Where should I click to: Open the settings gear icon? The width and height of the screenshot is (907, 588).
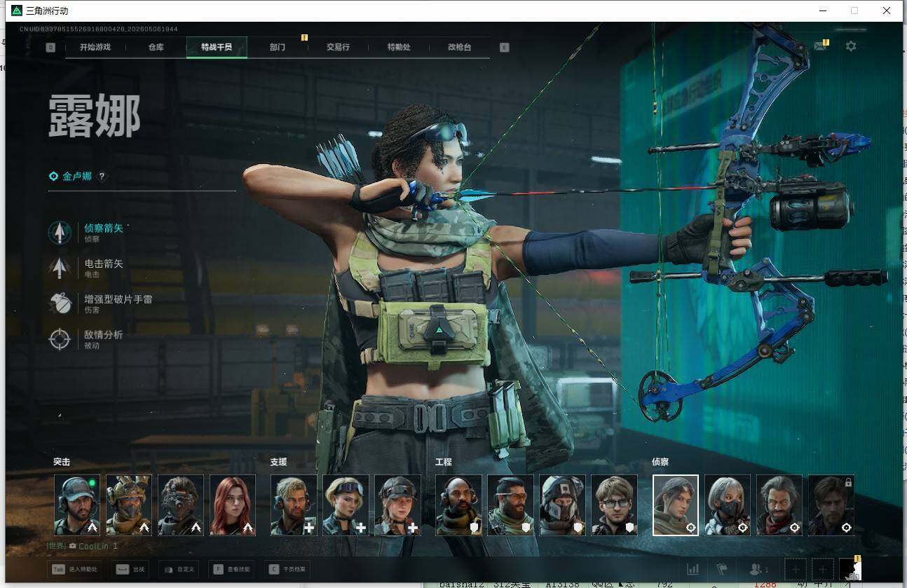[851, 46]
